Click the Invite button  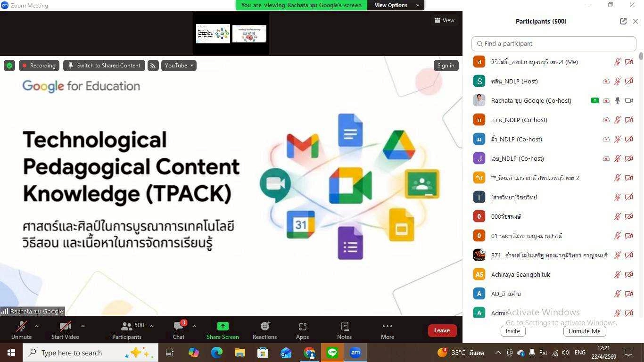[513, 331]
